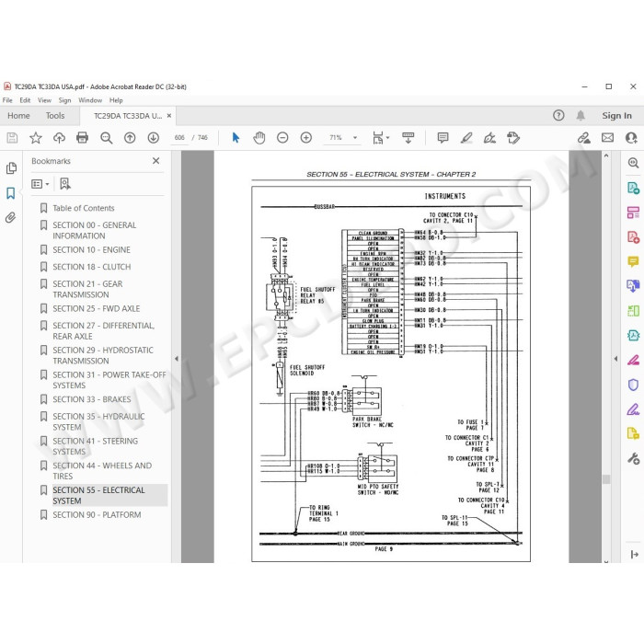Switch to the Tools tab

click(55, 116)
